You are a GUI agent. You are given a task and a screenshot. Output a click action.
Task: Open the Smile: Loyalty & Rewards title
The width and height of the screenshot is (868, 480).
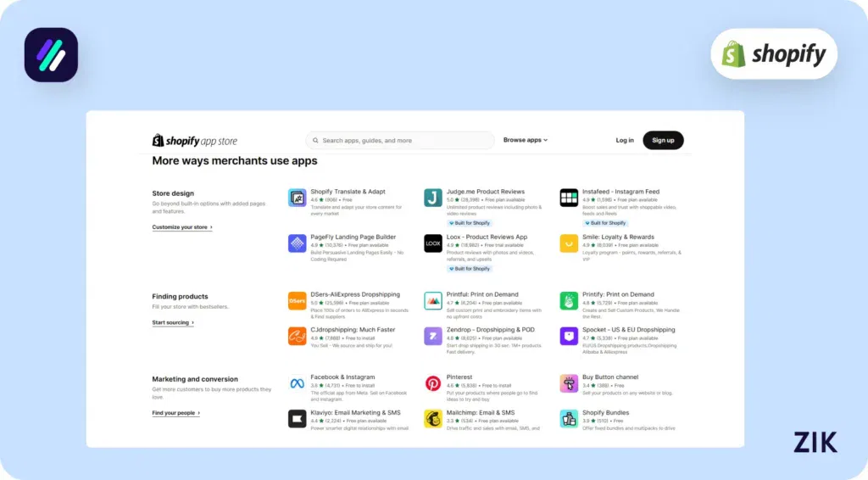tap(618, 237)
